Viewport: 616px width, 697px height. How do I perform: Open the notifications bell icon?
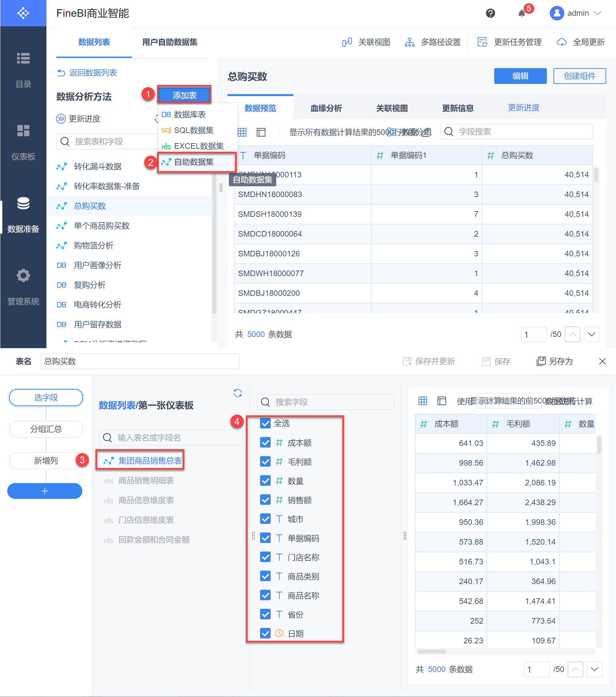pos(522,13)
